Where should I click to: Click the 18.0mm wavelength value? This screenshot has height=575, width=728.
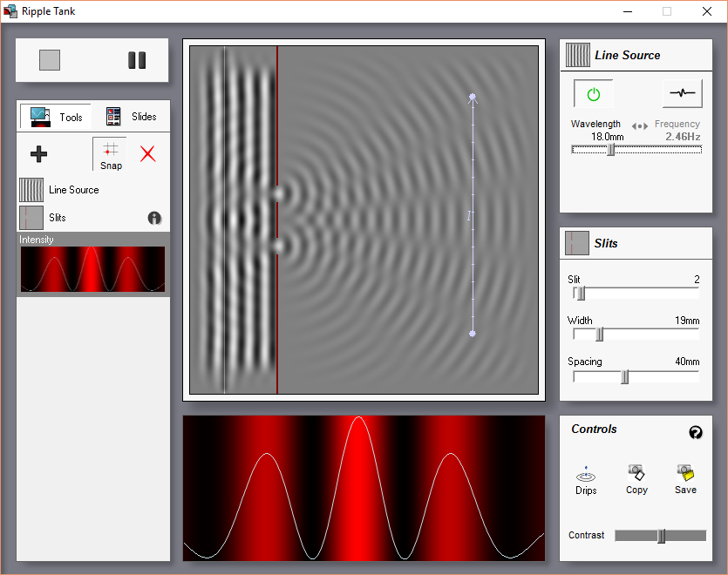point(608,137)
